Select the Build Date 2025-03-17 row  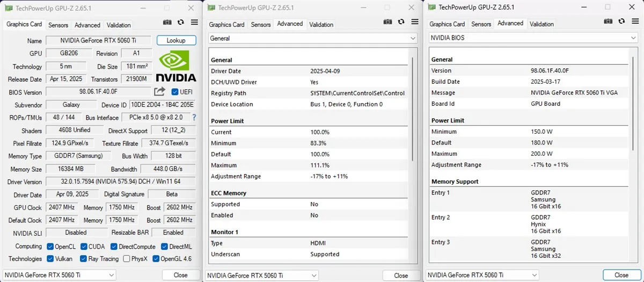point(529,82)
